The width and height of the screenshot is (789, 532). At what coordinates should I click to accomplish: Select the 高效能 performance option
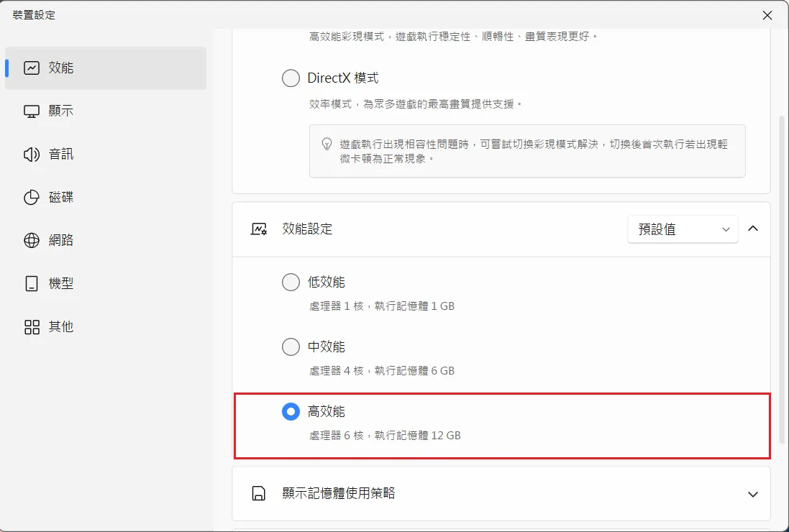click(291, 411)
